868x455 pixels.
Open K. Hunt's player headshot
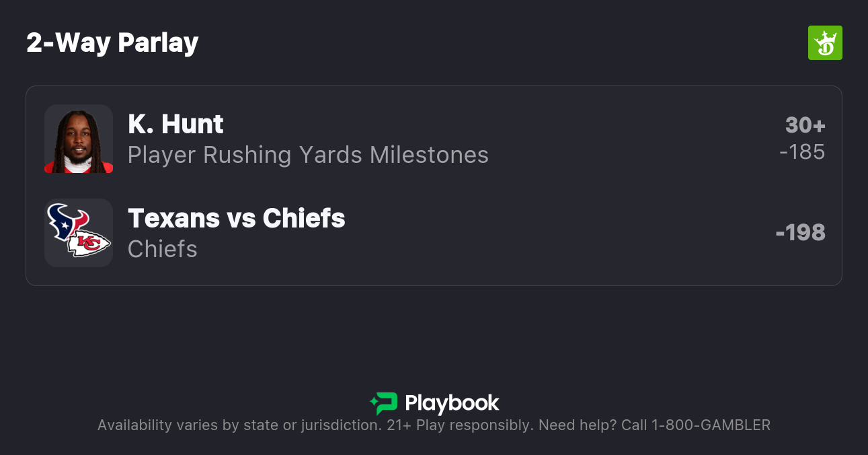pos(79,139)
